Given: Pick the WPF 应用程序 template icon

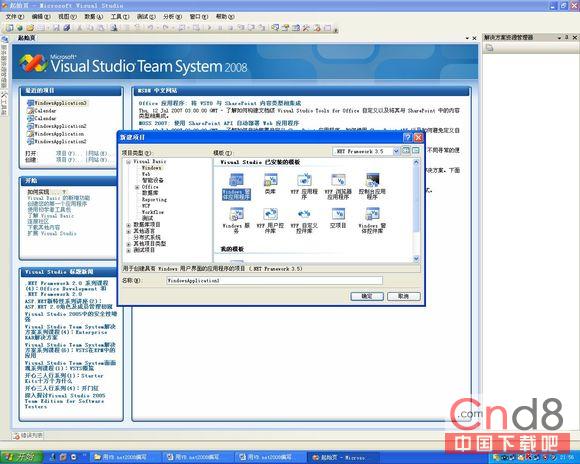Looking at the screenshot, I should (304, 180).
